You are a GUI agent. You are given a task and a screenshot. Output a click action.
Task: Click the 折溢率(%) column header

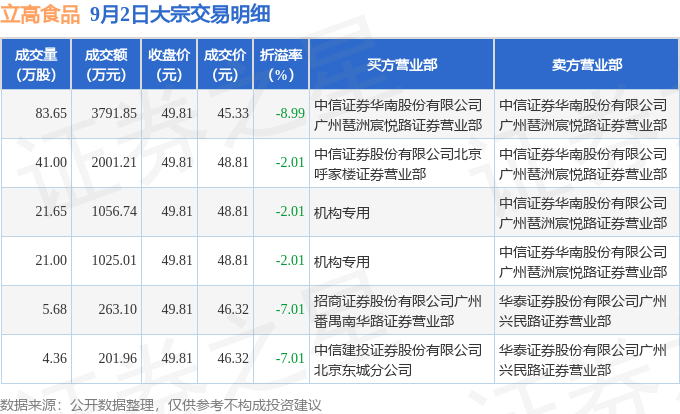pos(281,65)
